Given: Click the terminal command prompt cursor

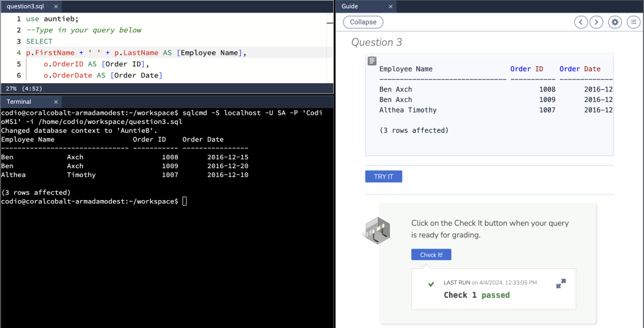Looking at the screenshot, I should point(184,201).
